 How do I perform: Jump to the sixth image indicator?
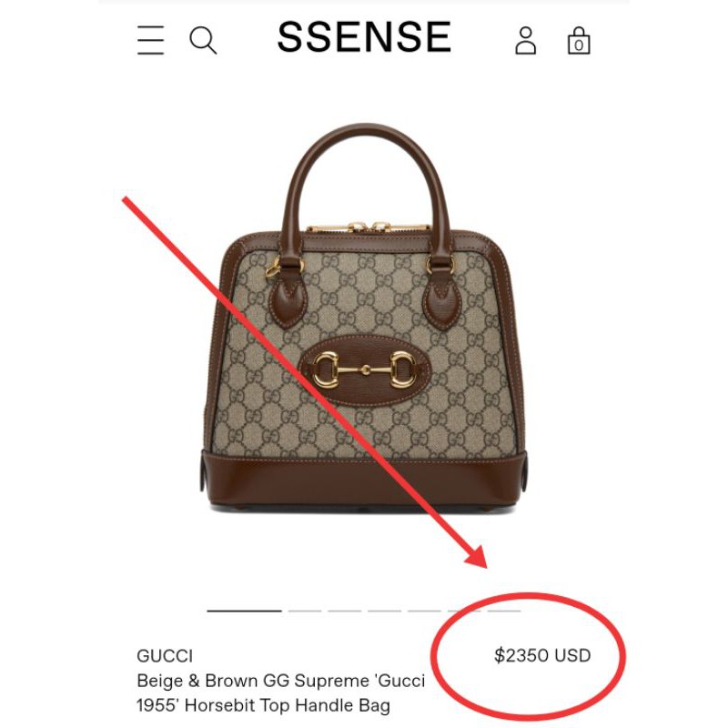click(x=464, y=611)
